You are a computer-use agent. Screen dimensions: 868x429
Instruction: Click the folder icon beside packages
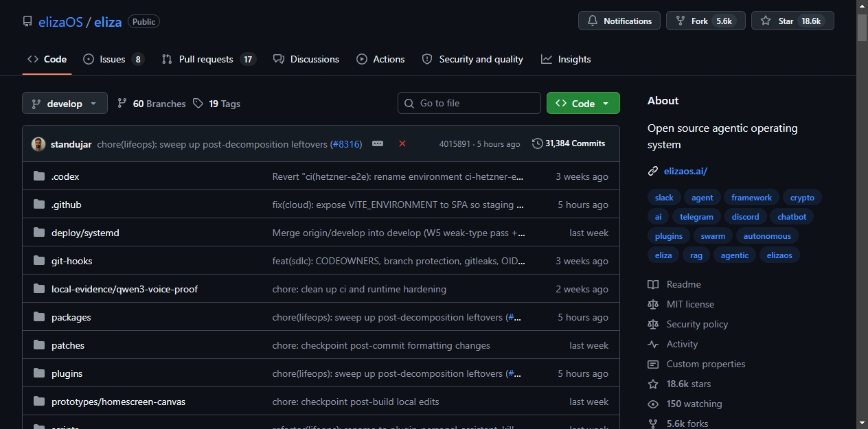pos(39,317)
